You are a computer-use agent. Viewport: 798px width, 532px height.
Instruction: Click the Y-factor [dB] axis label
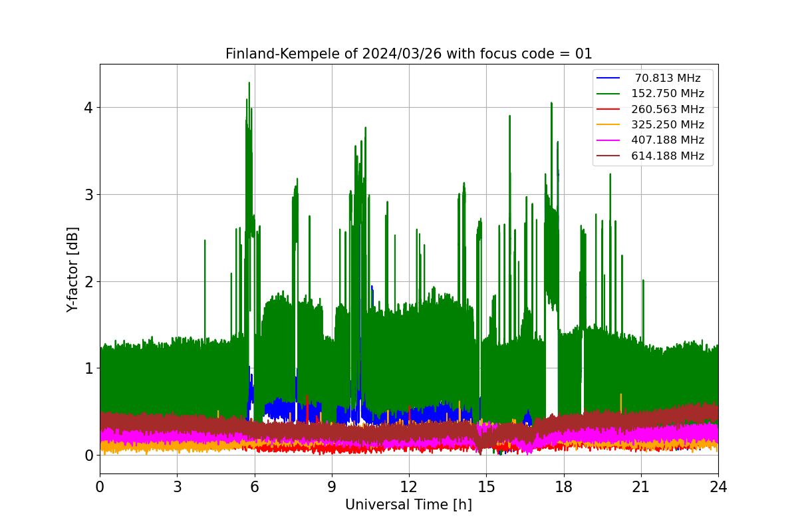coord(72,269)
